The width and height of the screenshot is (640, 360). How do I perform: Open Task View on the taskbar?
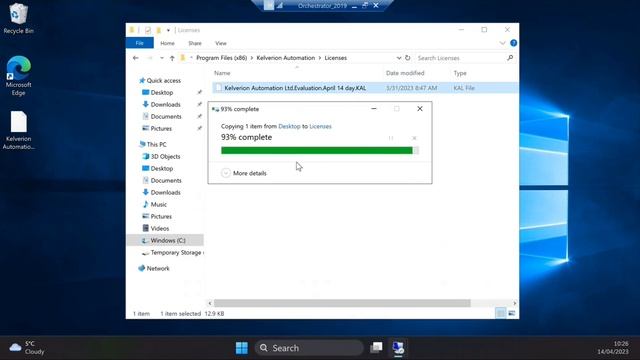(376, 348)
